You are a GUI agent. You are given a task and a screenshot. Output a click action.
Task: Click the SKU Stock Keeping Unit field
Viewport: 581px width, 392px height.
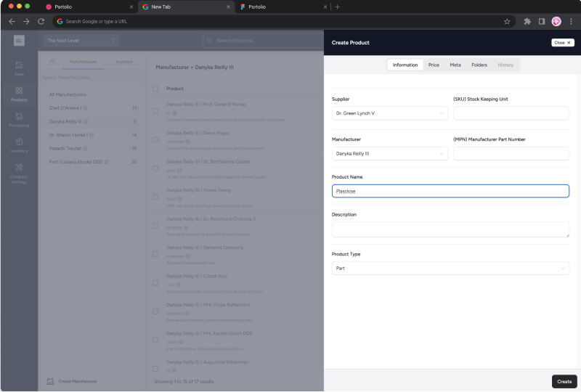[511, 113]
